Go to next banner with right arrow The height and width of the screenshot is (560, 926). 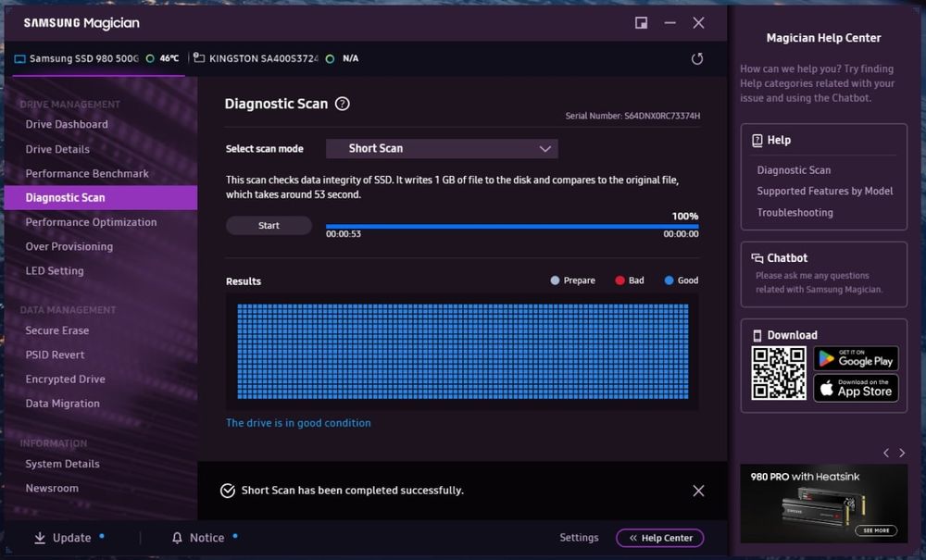[x=902, y=453]
